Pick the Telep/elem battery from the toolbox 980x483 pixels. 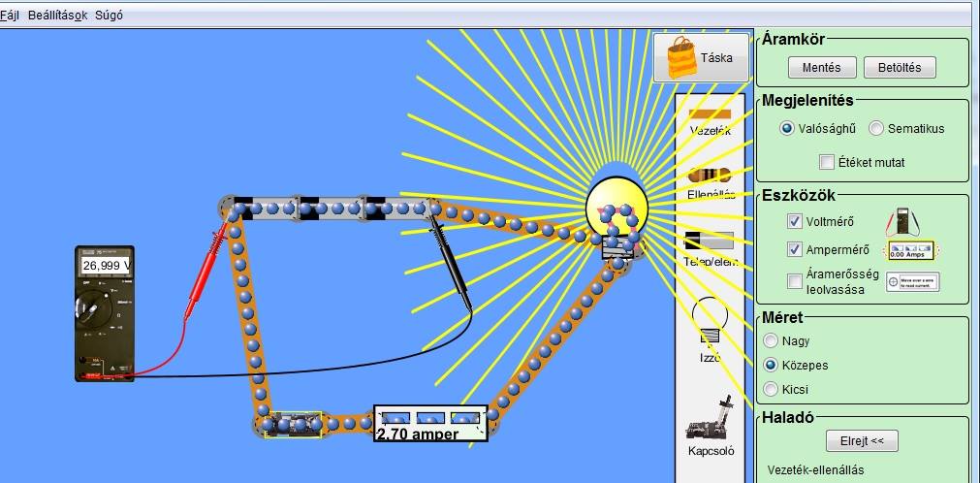(710, 249)
